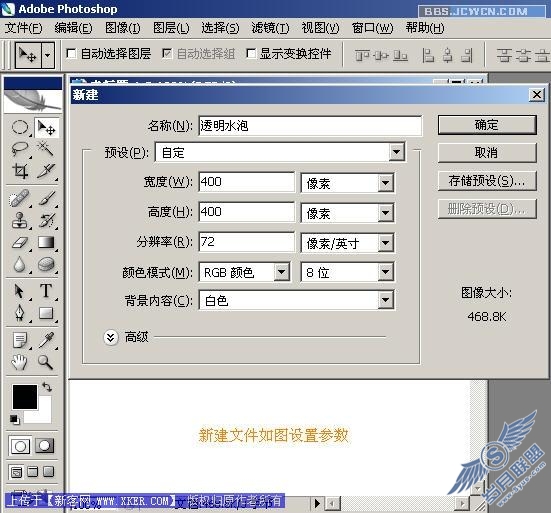Select the Type tool

click(x=46, y=291)
